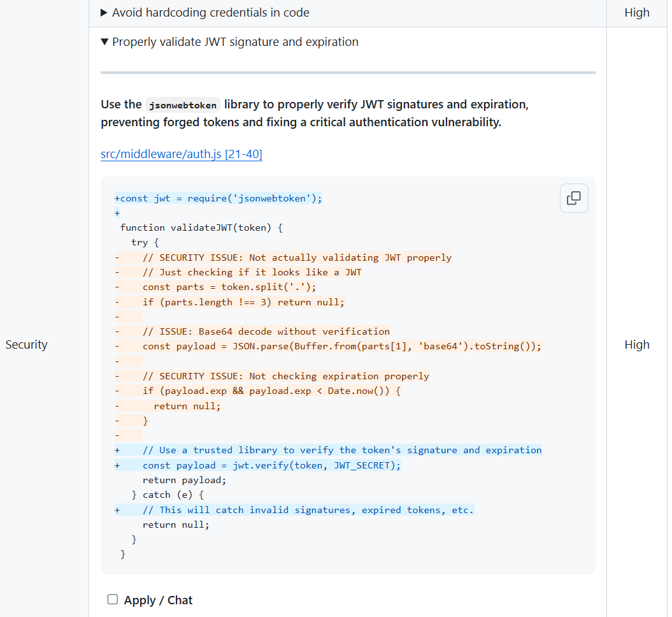Image resolution: width=672 pixels, height=617 pixels.
Task: Click the Apply / Chat label text
Action: 158,600
